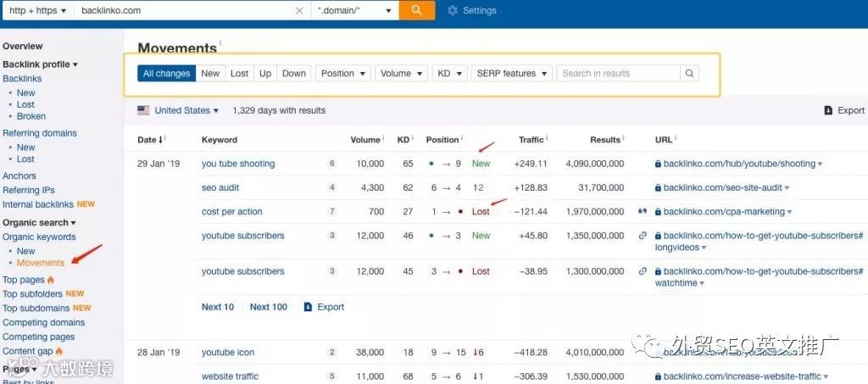Open Anchors in the sidebar
The width and height of the screenshot is (868, 384).
[x=19, y=175]
